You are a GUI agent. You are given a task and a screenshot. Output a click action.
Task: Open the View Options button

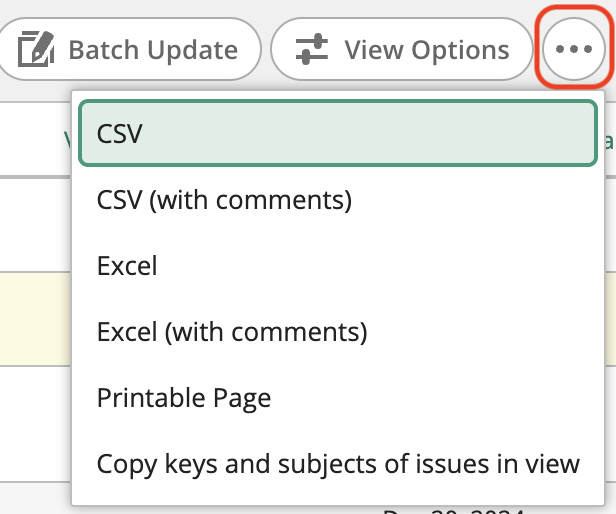(x=402, y=49)
